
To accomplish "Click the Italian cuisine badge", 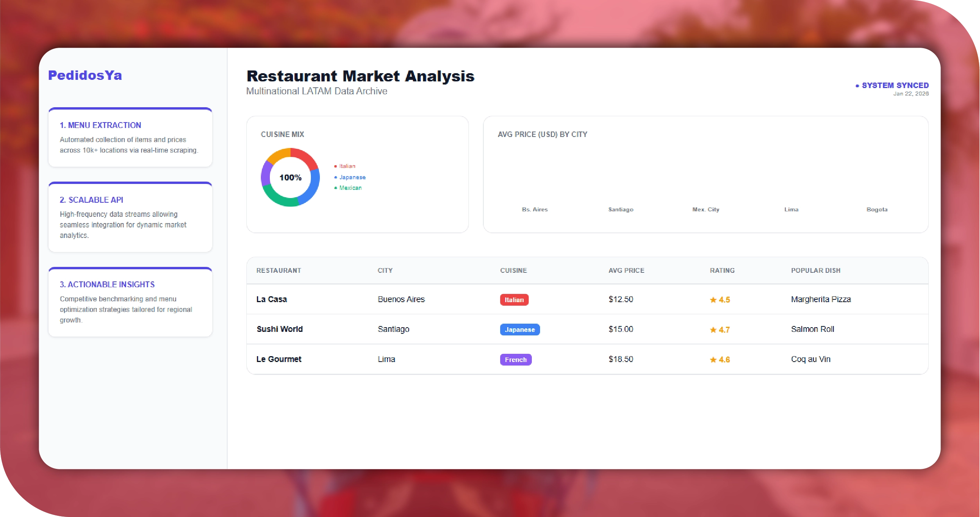I will click(514, 300).
